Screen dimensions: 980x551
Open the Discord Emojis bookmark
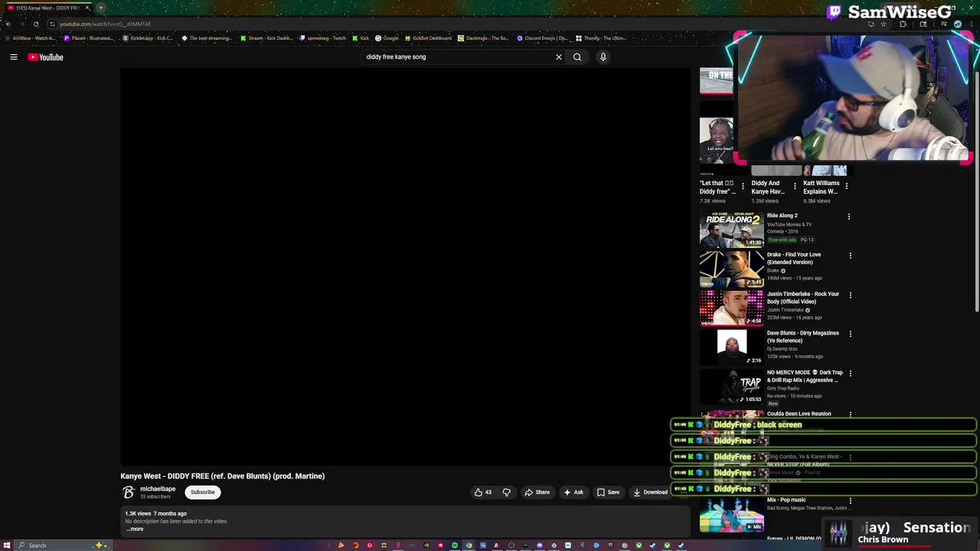pos(542,38)
